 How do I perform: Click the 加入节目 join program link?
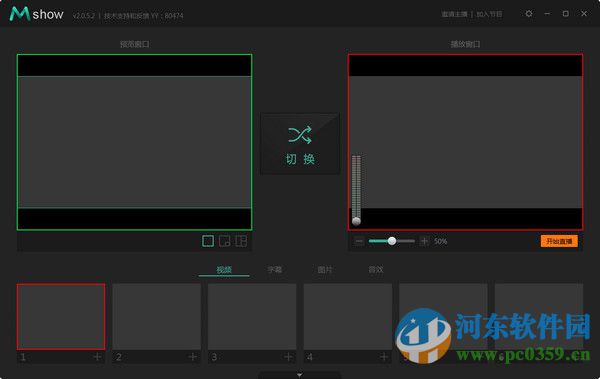click(489, 14)
